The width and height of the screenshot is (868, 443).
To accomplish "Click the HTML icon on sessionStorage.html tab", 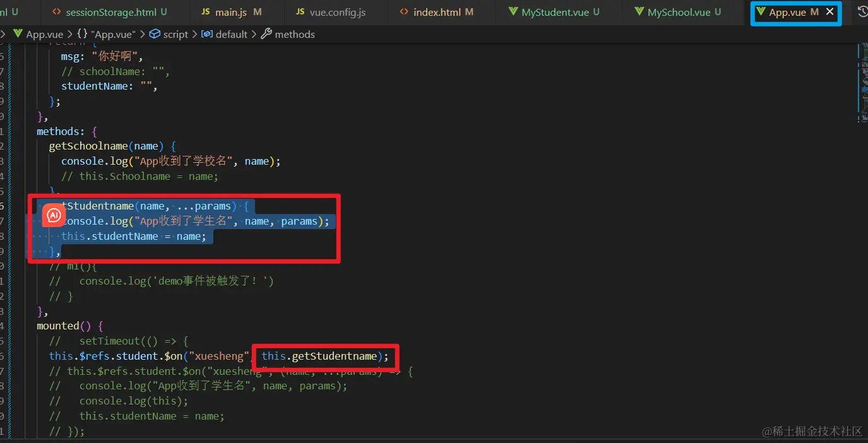I will pyautogui.click(x=57, y=12).
